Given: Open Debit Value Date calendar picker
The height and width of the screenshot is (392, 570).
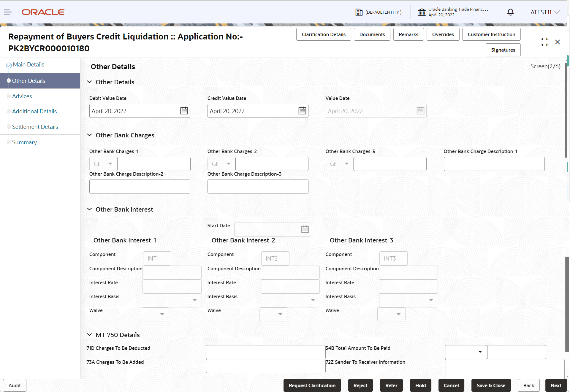Looking at the screenshot, I should [184, 111].
